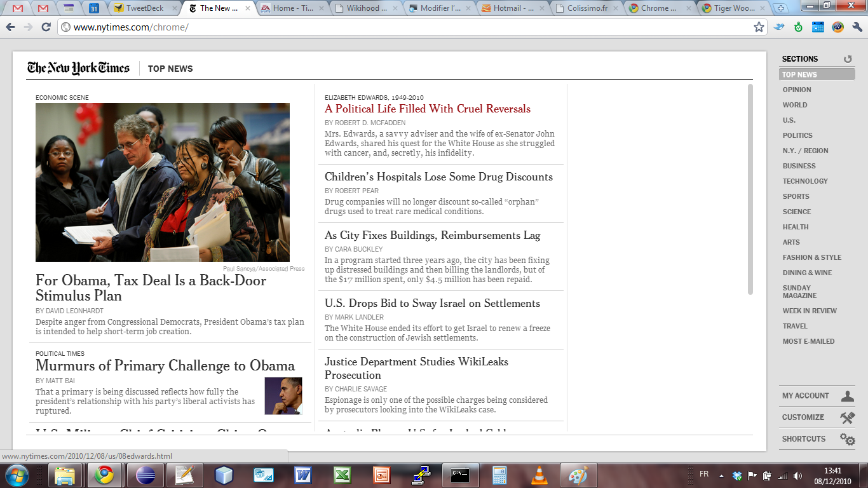Open 'As City Fixes Buildings, Reimbursements Lag'
This screenshot has width=868, height=488.
433,235
